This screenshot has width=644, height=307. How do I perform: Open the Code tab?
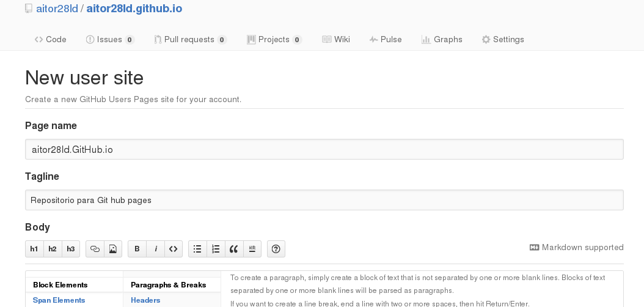[x=51, y=40]
